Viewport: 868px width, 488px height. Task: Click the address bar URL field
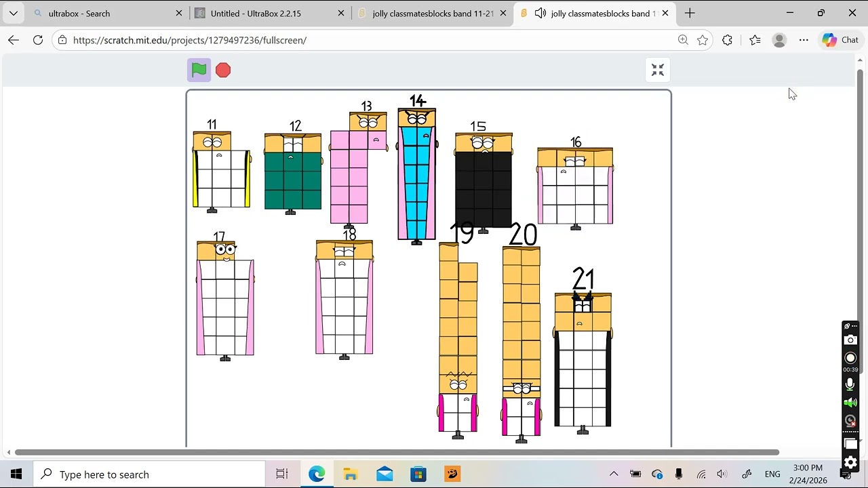373,40
